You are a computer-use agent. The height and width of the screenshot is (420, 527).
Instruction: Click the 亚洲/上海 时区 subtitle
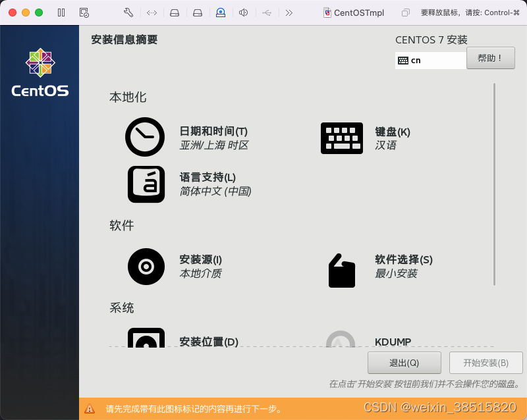(x=214, y=145)
